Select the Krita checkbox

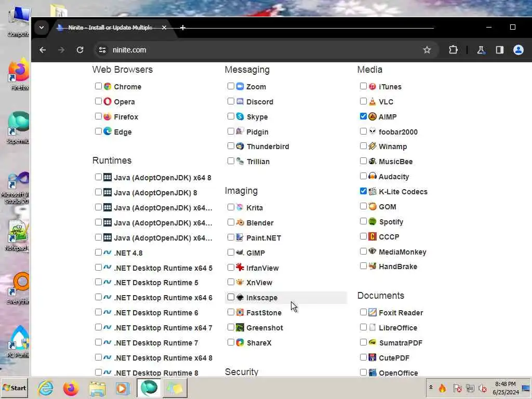[231, 207]
